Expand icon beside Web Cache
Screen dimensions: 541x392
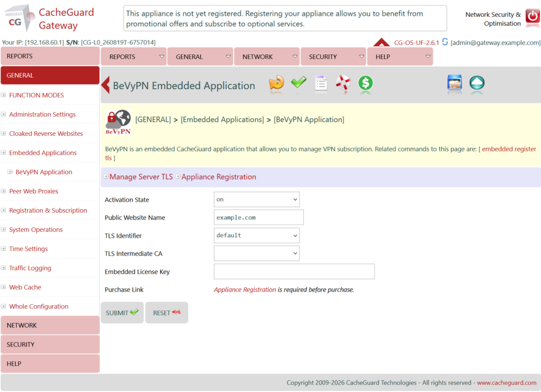[4, 287]
